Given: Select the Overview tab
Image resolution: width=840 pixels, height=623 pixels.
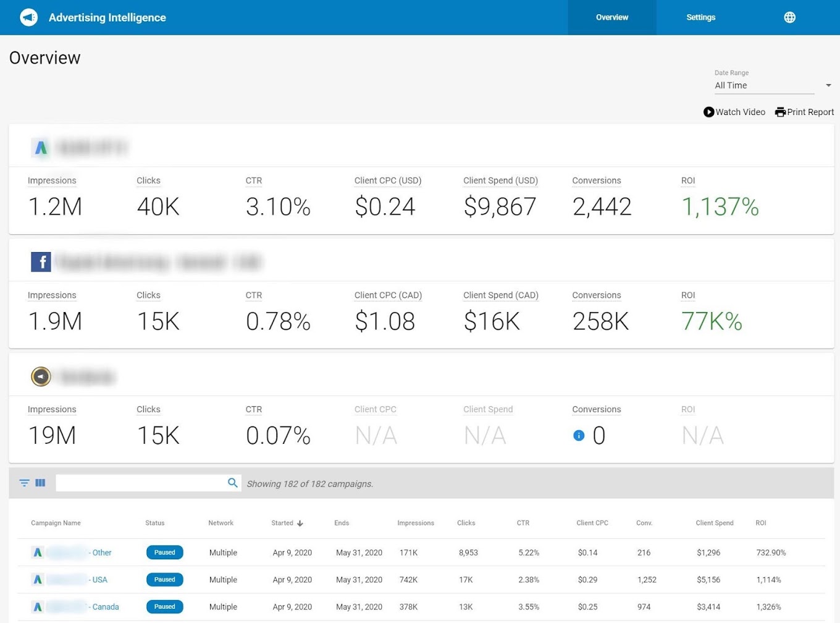Looking at the screenshot, I should (x=612, y=17).
